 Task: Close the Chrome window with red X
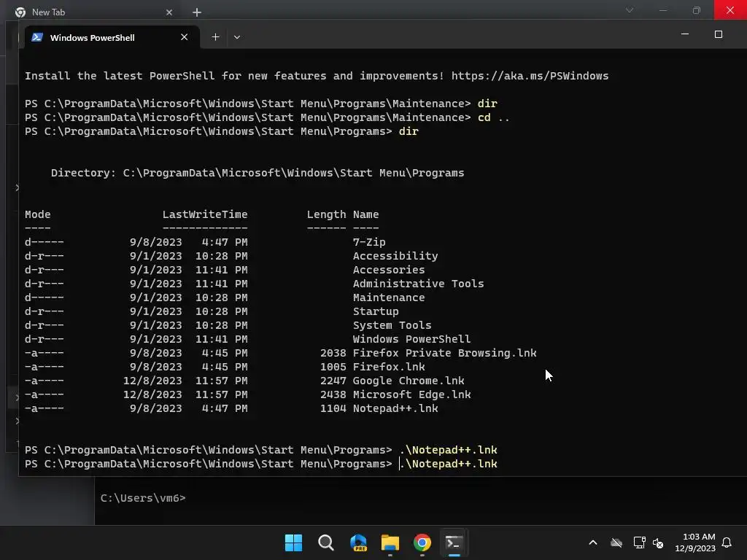(x=729, y=9)
